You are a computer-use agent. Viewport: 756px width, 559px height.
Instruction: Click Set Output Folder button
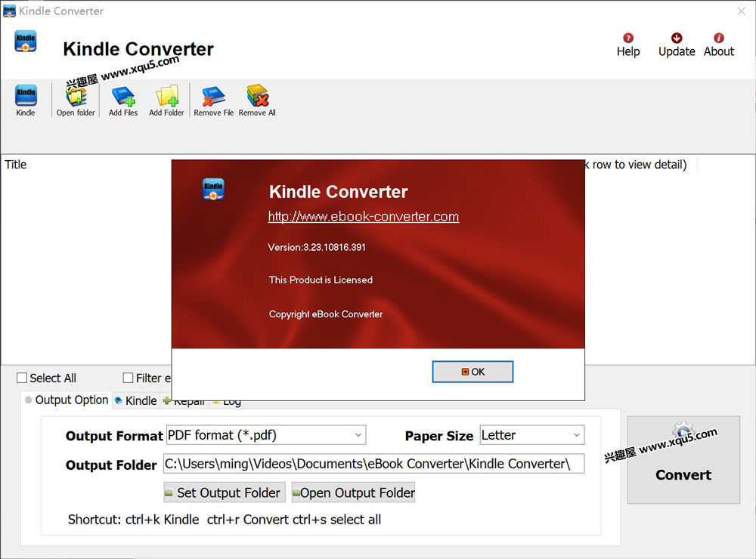point(225,493)
